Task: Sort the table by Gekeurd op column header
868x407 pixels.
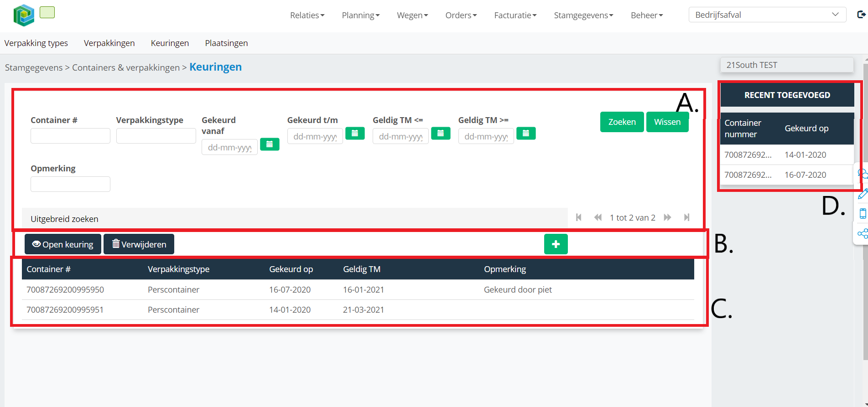Action: pyautogui.click(x=291, y=269)
